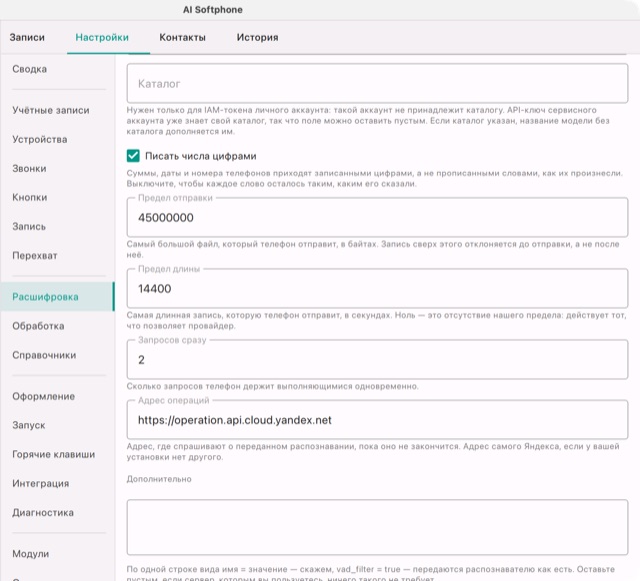Click the Предел длины field with 14400
640x581 pixels.
(377, 288)
